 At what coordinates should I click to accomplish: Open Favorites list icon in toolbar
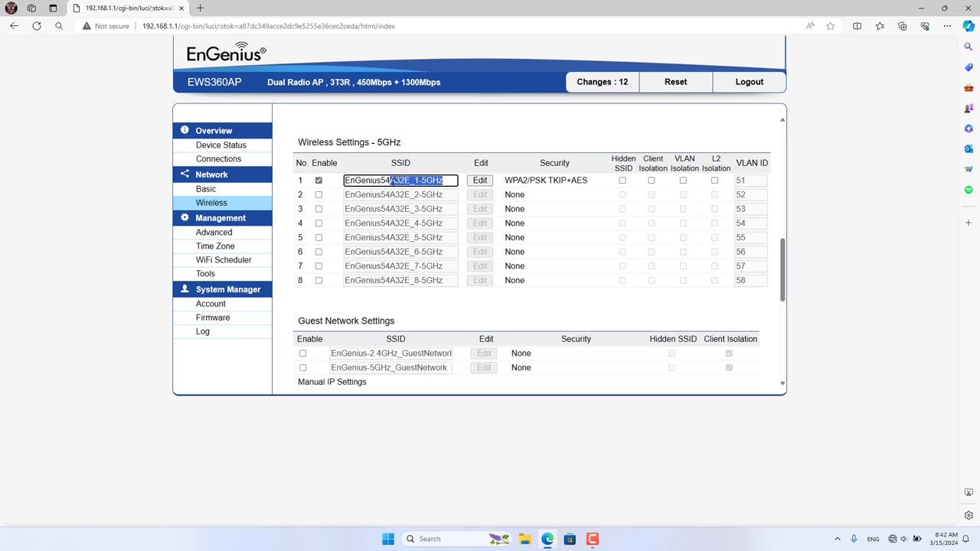point(880,26)
